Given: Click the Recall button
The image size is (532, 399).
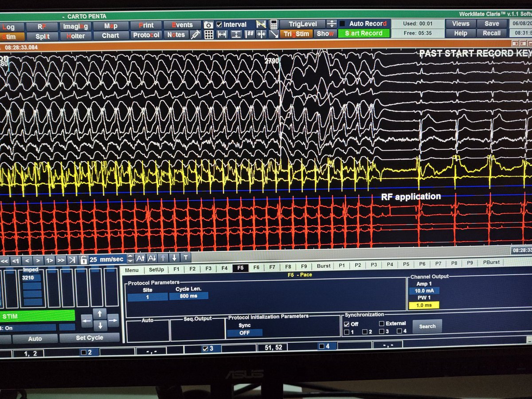Looking at the screenshot, I should coord(492,33).
